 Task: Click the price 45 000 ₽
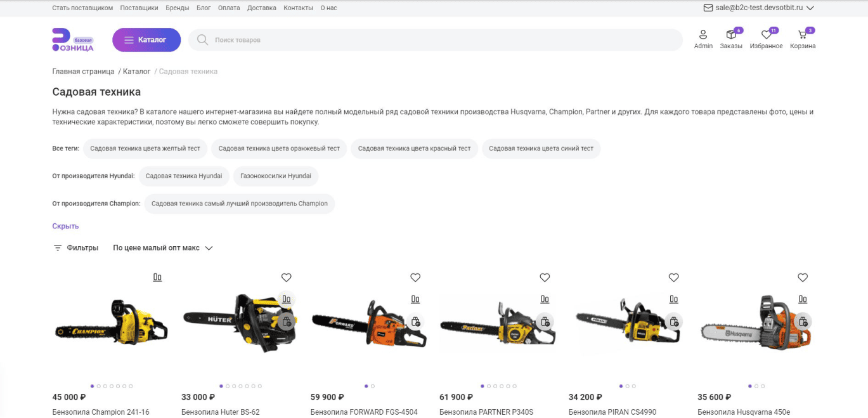pyautogui.click(x=69, y=397)
